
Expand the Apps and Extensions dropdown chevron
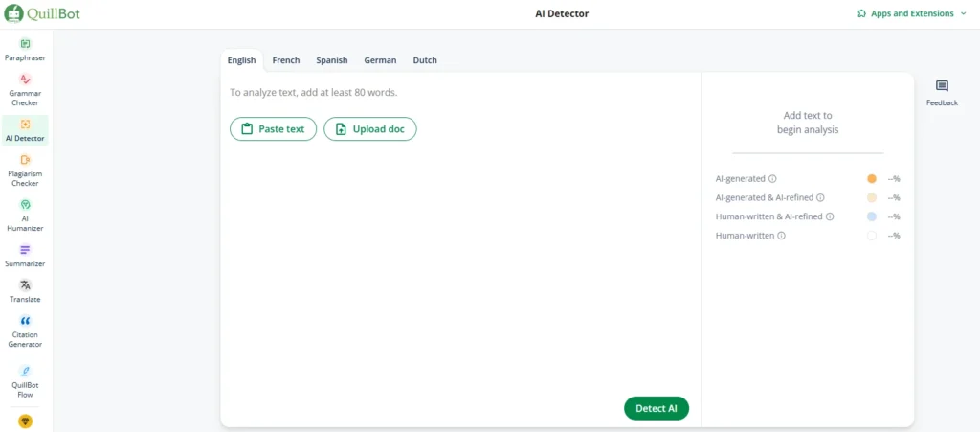(x=963, y=13)
